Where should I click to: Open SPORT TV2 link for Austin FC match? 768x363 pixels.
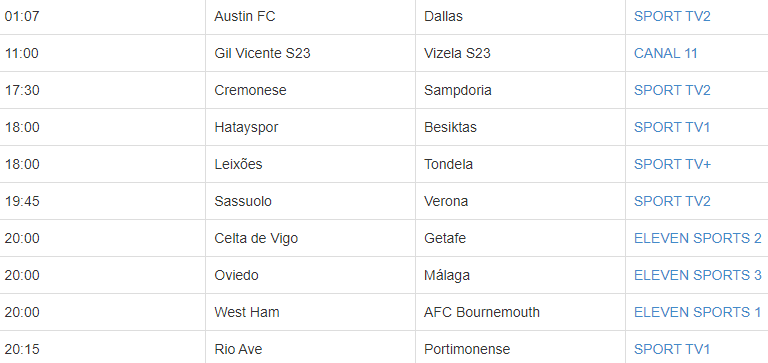click(x=672, y=16)
